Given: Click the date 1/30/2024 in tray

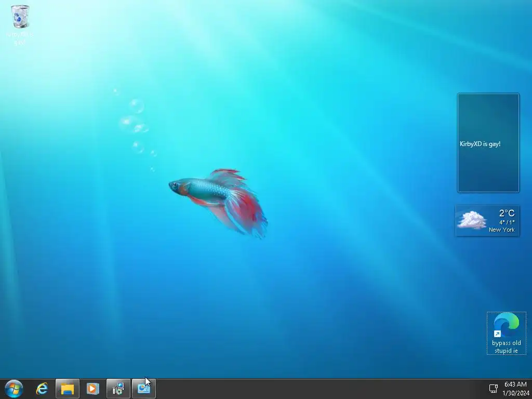Looking at the screenshot, I should coord(516,393).
